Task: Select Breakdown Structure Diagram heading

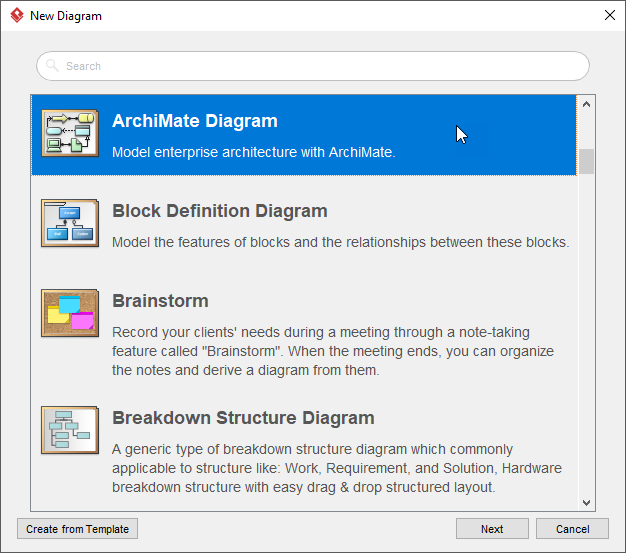Action: [243, 418]
